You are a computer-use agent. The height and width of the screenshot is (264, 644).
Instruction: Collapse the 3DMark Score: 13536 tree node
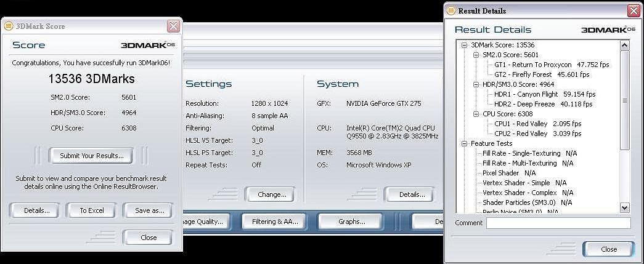(465, 45)
